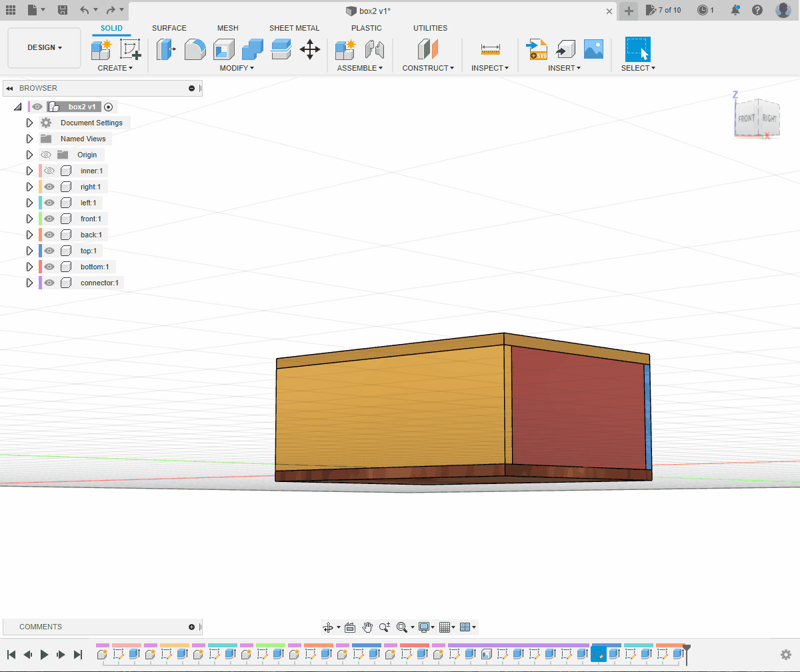The width and height of the screenshot is (800, 672).
Task: Toggle visibility of the top:1 component
Action: coord(49,251)
